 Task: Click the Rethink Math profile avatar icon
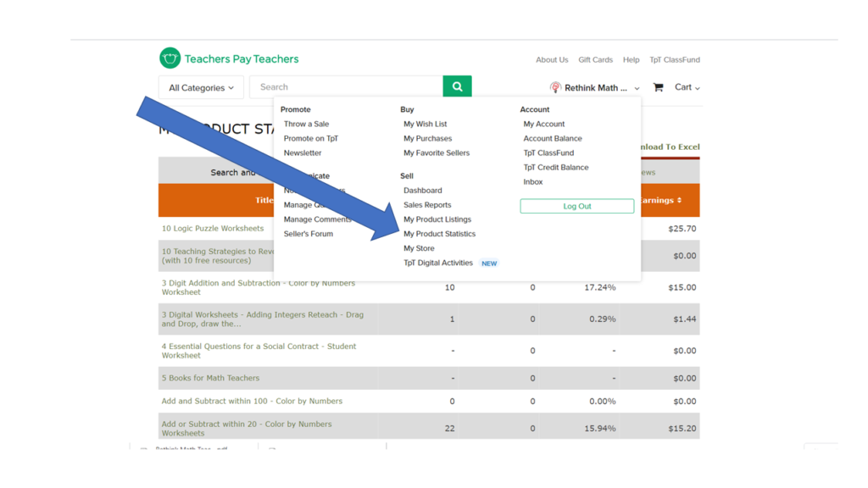[555, 87]
